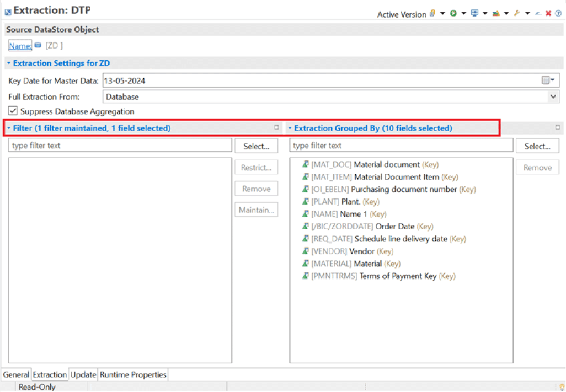Select the REQ_DATE Schedule line delivery date row
Screen dimensions: 566x392
[x=384, y=238]
